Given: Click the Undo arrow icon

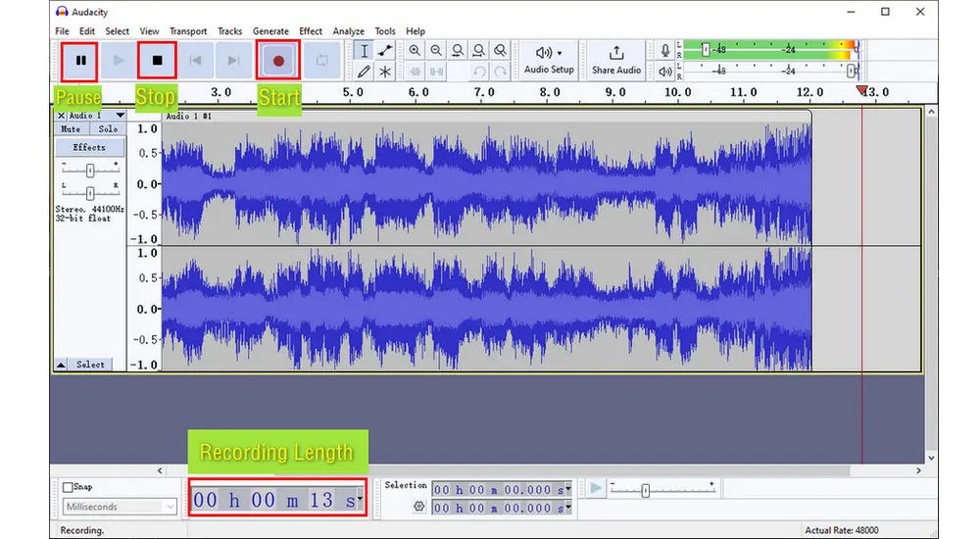Looking at the screenshot, I should [479, 72].
